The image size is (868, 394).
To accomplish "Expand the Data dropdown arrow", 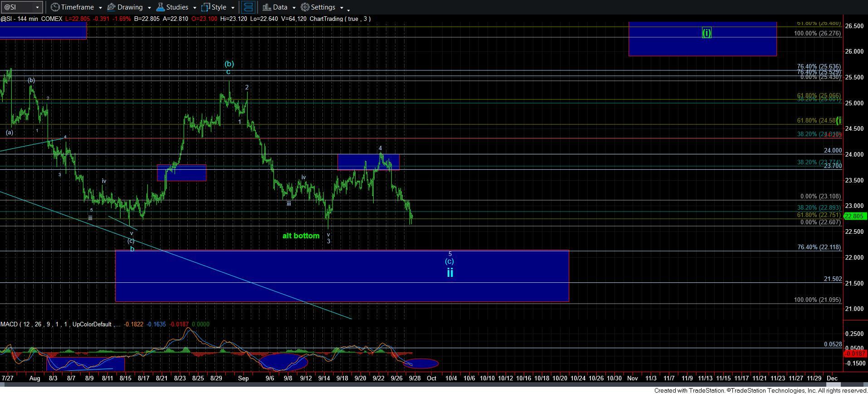I will pos(293,8).
